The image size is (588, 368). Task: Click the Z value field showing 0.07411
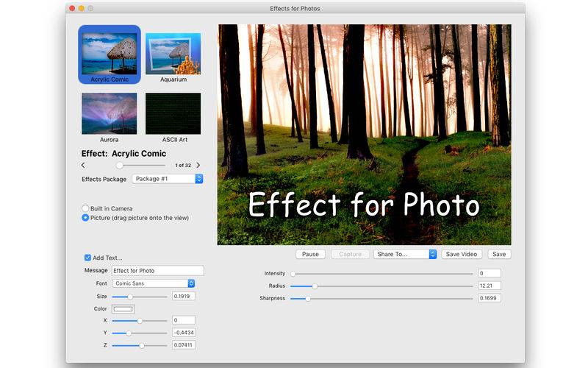pos(183,345)
